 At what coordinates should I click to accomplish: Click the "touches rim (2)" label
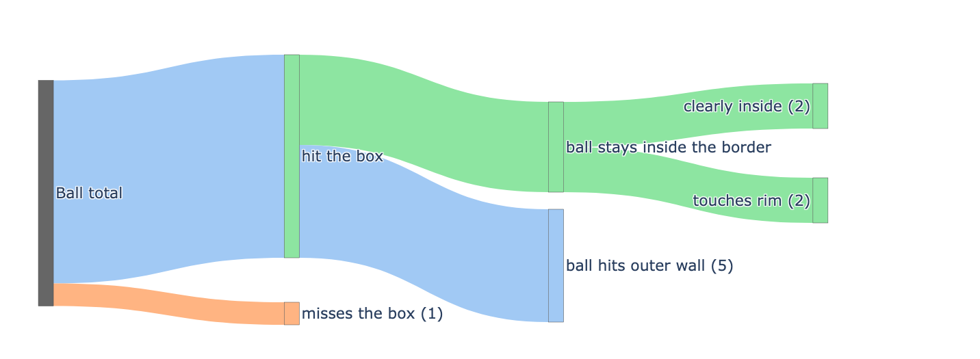(751, 201)
